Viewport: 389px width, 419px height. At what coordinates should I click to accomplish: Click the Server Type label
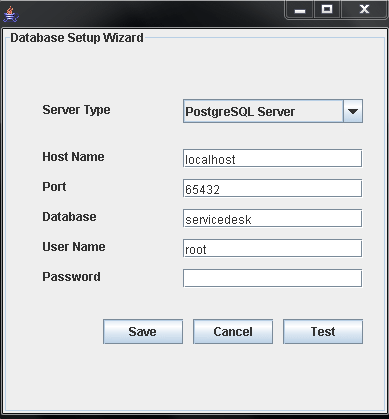coord(76,110)
